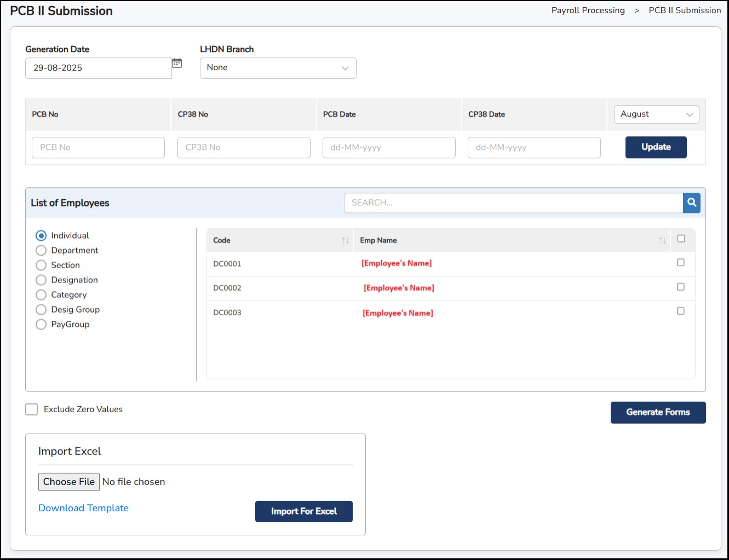
Task: Open the Generation Date calendar icon
Action: click(x=177, y=63)
